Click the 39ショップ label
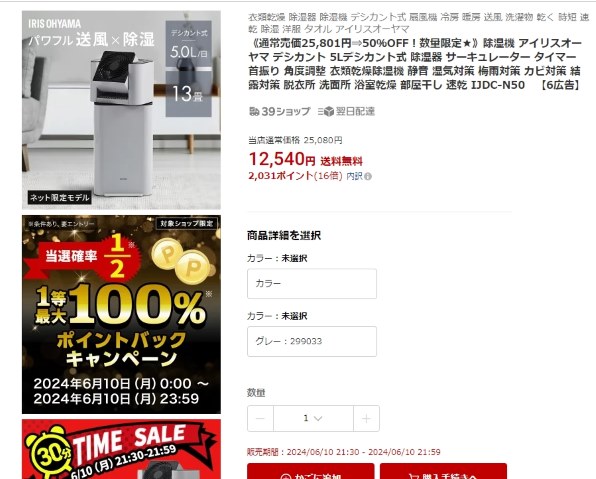 tap(286, 111)
